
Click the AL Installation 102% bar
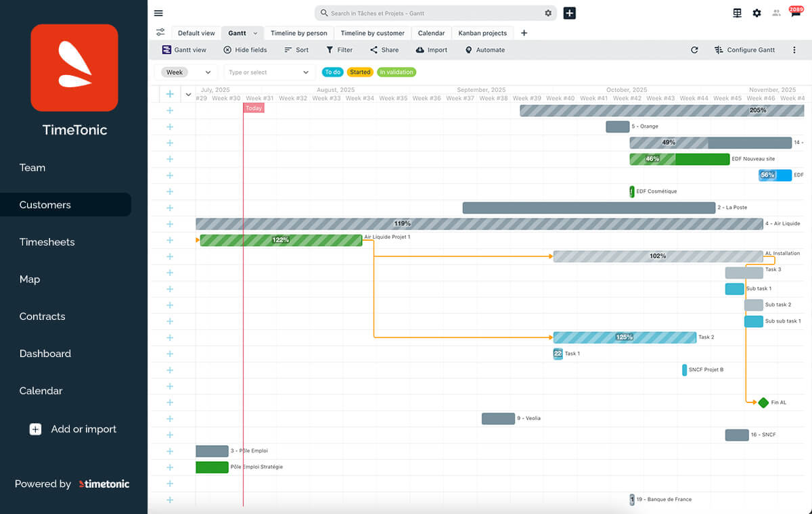658,256
